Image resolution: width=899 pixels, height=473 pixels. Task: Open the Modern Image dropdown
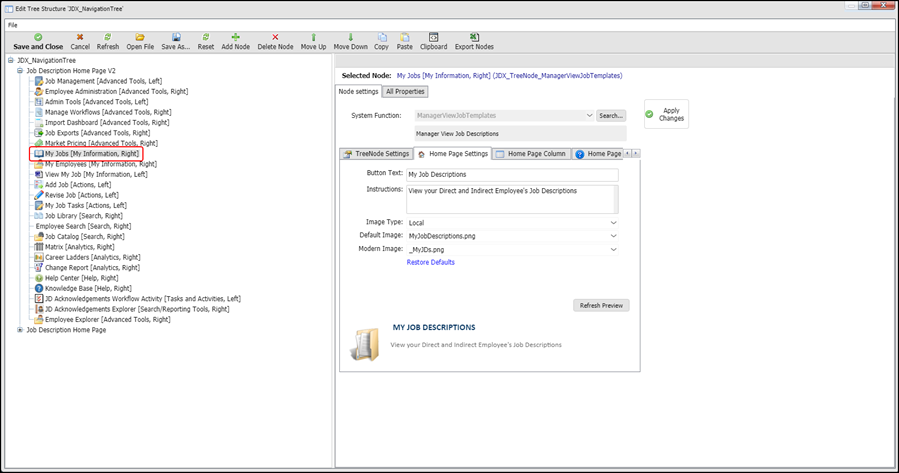pyautogui.click(x=613, y=249)
